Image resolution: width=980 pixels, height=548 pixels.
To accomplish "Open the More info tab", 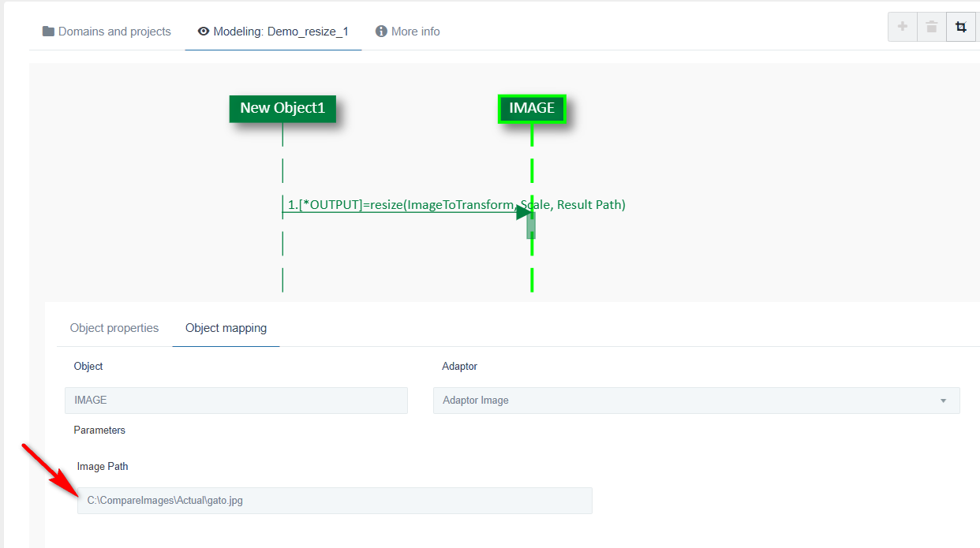I will [408, 32].
